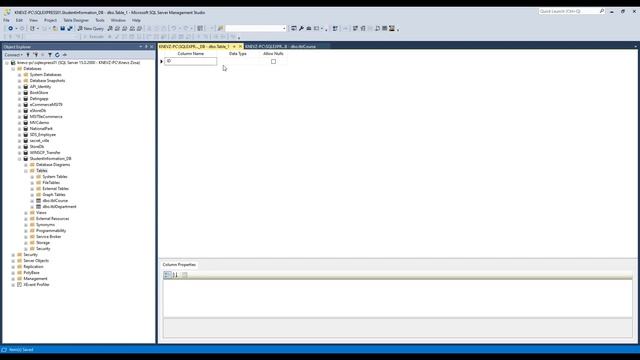
Task: Open the Edit menu
Action: tap(19, 20)
